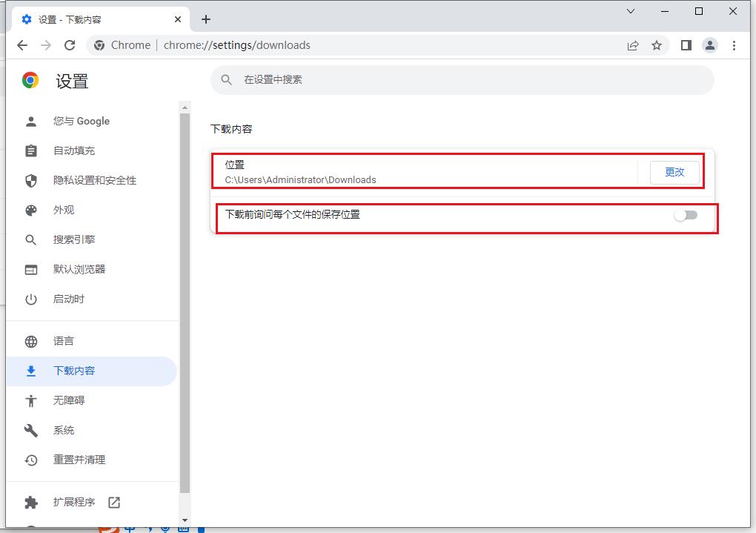756x533 pixels.
Task: Toggle 下载前询问每个文件的保存位置 switch
Action: click(686, 215)
